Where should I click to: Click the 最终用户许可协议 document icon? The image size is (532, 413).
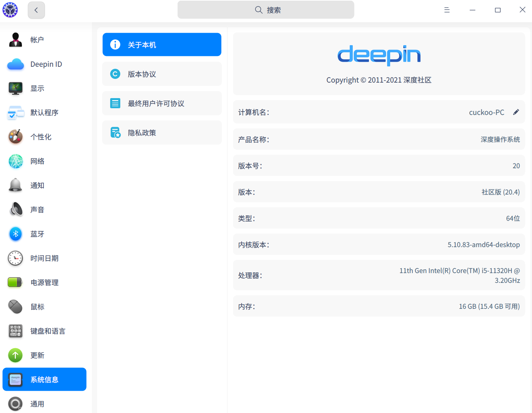tap(115, 103)
